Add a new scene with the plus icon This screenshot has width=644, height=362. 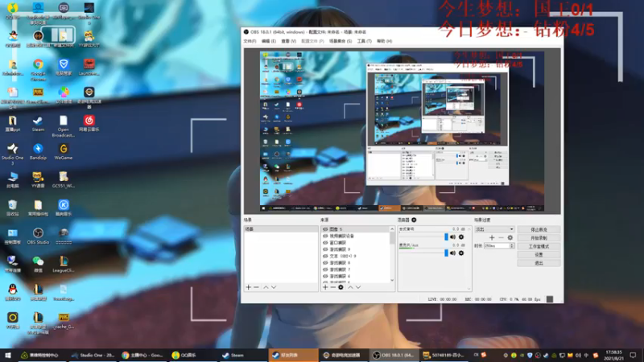[248, 287]
